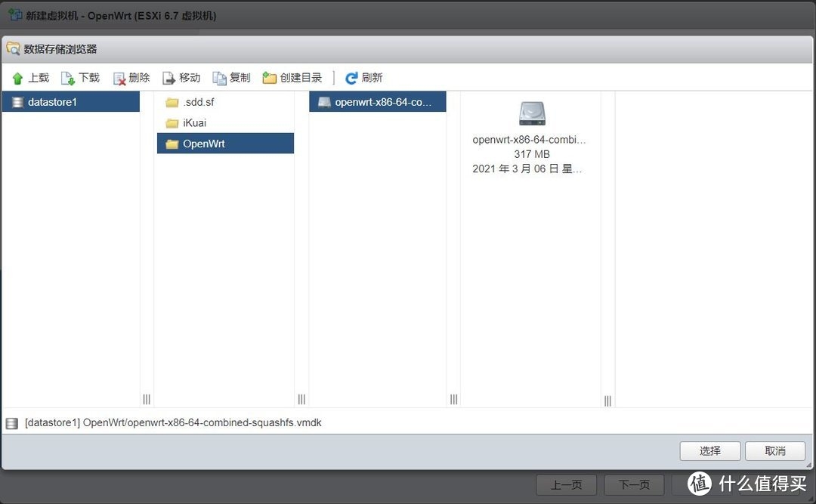Click the datastore icon beside the path
Screen dimensions: 816x504
coord(12,423)
